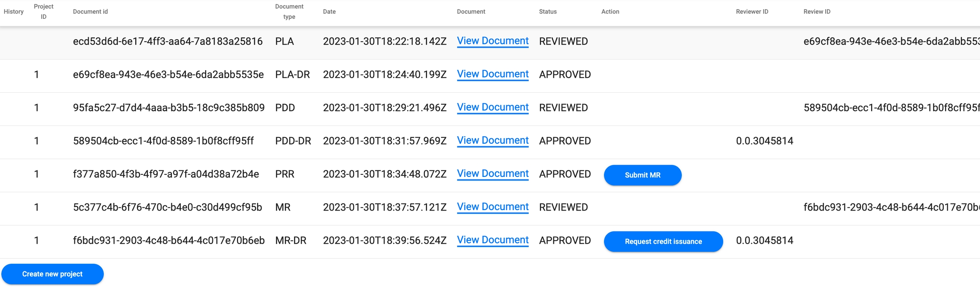Image resolution: width=980 pixels, height=299 pixels.
Task: Open View Document for PDD-DR row
Action: [x=493, y=140]
